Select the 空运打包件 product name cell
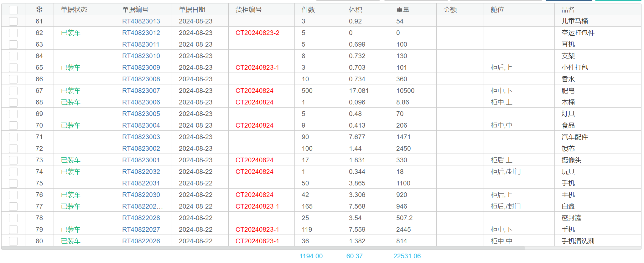 (x=578, y=33)
